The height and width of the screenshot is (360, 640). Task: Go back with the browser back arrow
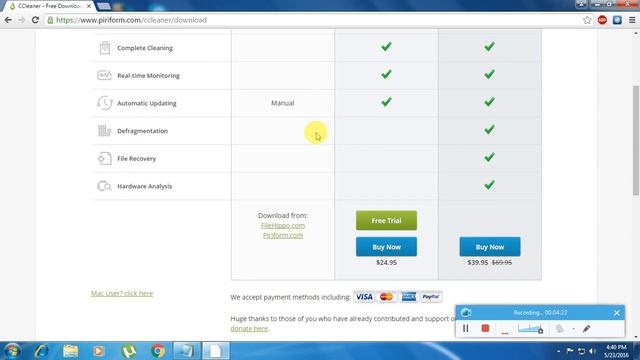pyautogui.click(x=8, y=20)
